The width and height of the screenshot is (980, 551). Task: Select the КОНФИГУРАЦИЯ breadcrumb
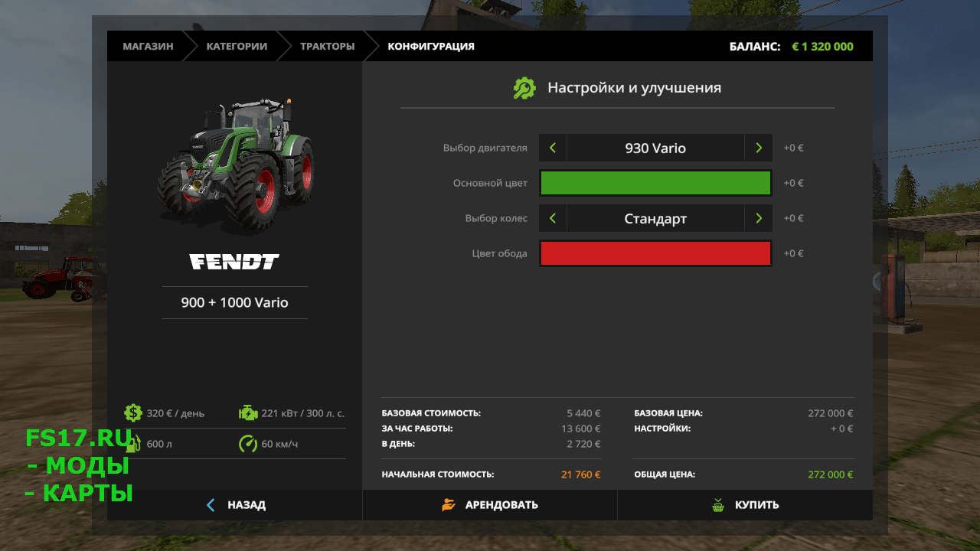click(431, 46)
